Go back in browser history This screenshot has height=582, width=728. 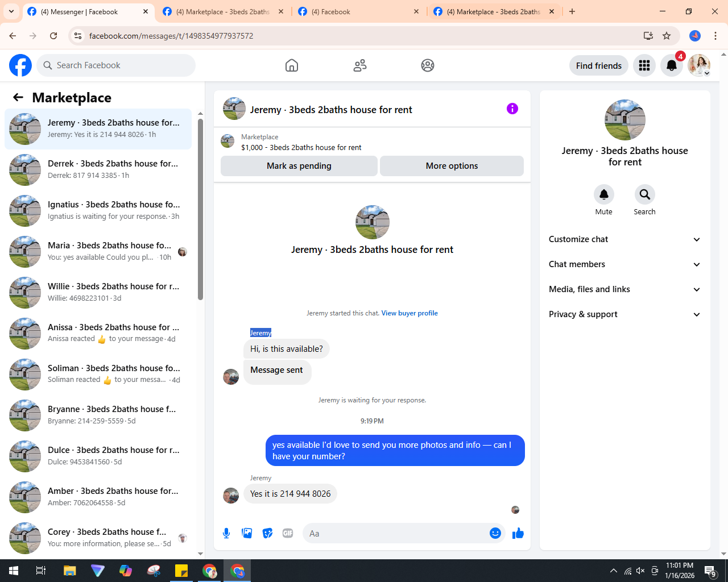tap(13, 36)
